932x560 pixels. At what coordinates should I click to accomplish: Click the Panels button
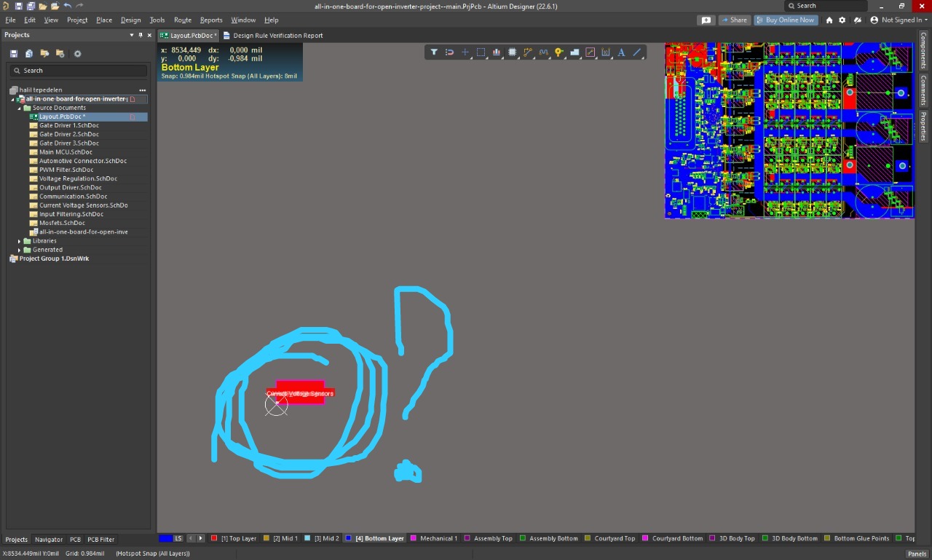[917, 554]
